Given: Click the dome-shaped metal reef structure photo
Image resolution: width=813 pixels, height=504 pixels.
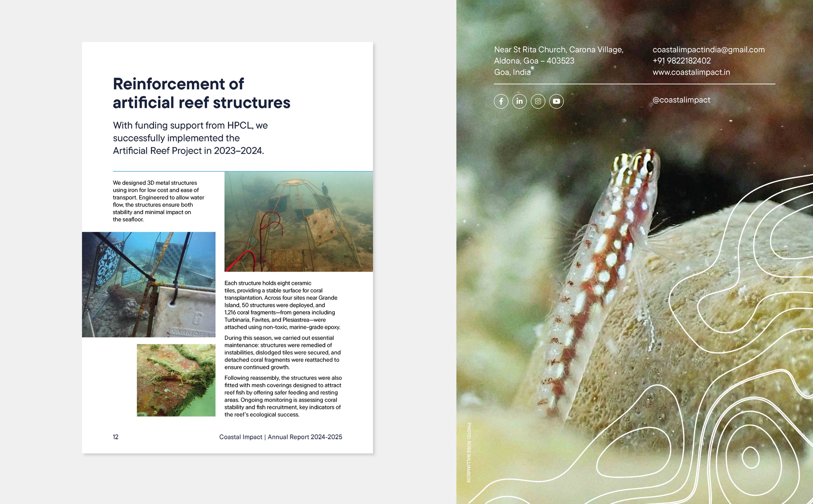Looking at the screenshot, I should click(298, 222).
